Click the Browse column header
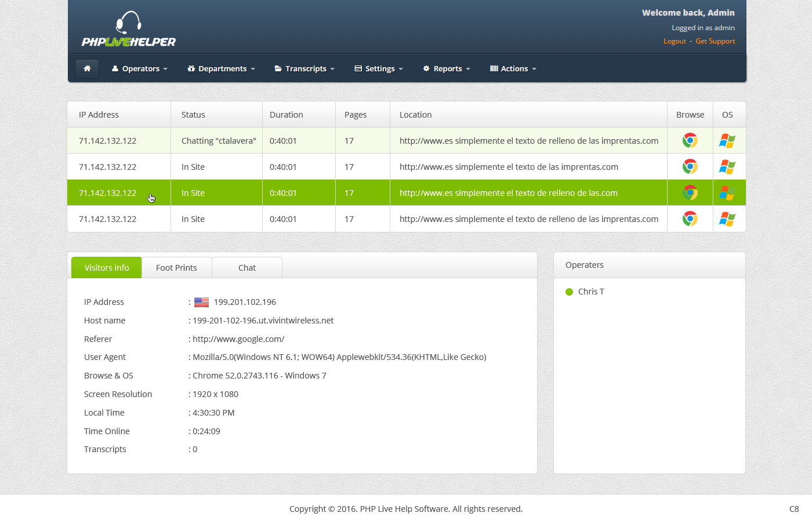Image resolution: width=812 pixels, height=524 pixels. (x=690, y=115)
